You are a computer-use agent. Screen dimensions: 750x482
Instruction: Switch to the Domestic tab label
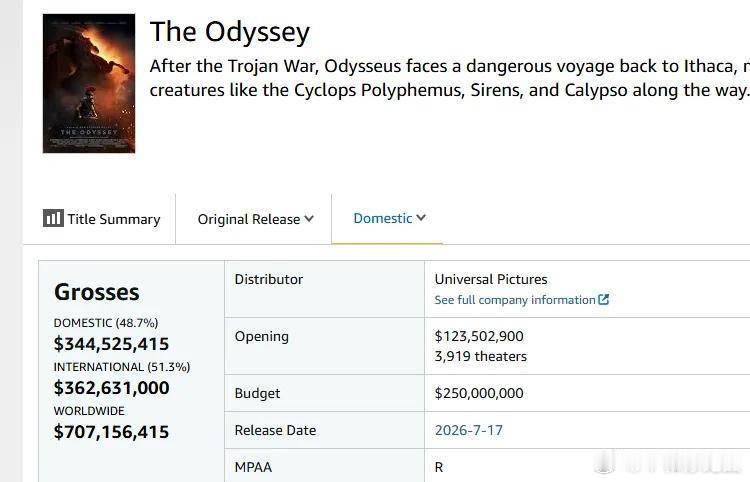click(383, 218)
